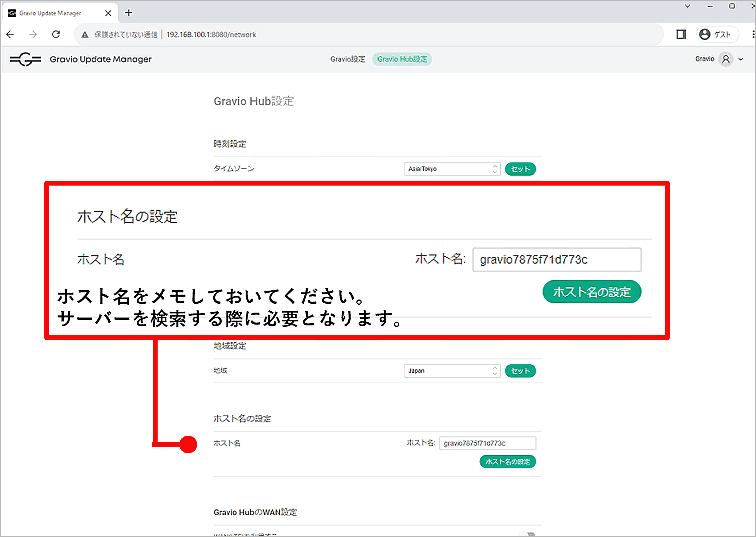Click the browser back arrow

coord(10,34)
